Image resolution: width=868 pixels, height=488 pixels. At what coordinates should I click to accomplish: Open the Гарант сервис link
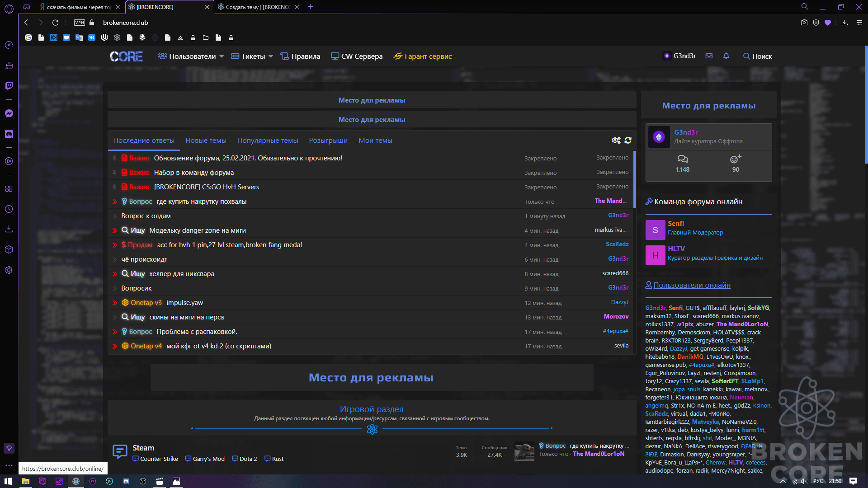coord(423,56)
